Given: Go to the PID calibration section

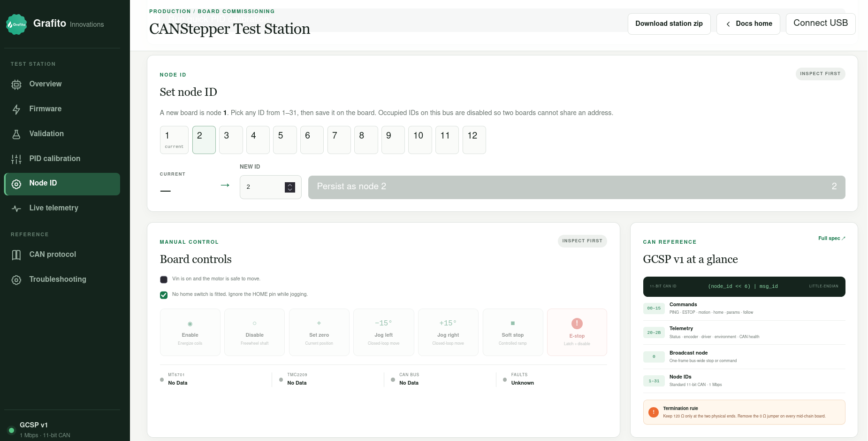Looking at the screenshot, I should click(x=62, y=159).
